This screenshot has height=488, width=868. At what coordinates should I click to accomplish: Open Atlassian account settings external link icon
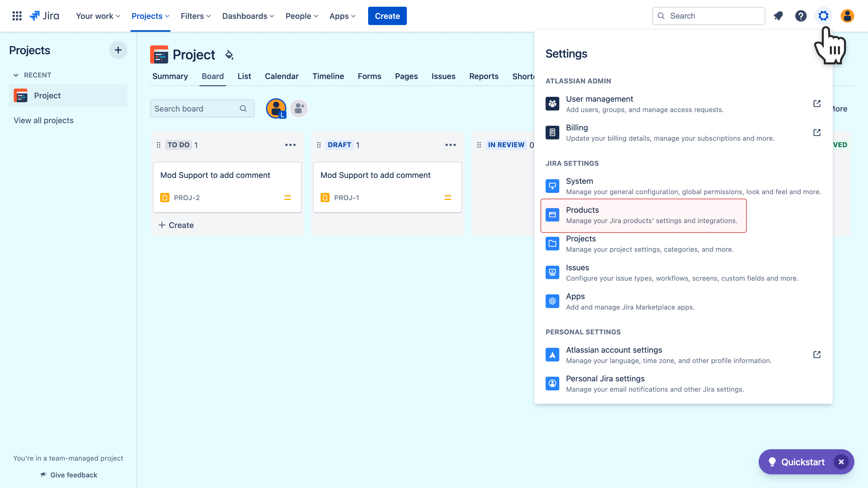(817, 355)
